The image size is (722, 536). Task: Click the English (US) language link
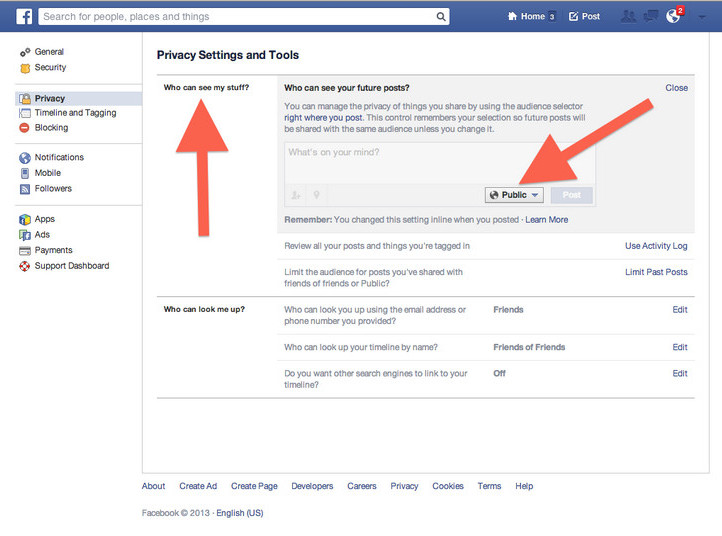pyautogui.click(x=240, y=513)
